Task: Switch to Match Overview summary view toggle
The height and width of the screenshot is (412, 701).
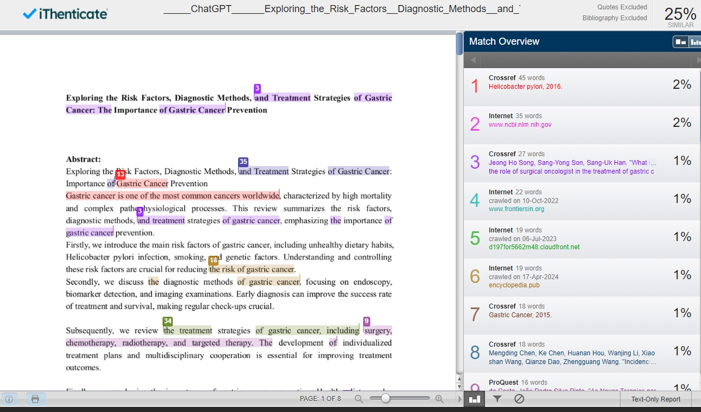Action: tap(680, 42)
